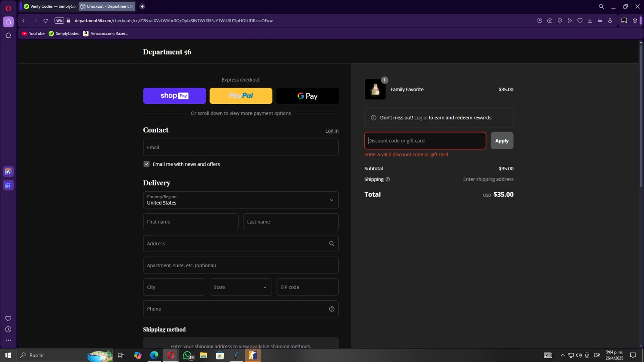
Task: Open the Amazon.com Razer bookmark
Action: tap(106, 33)
